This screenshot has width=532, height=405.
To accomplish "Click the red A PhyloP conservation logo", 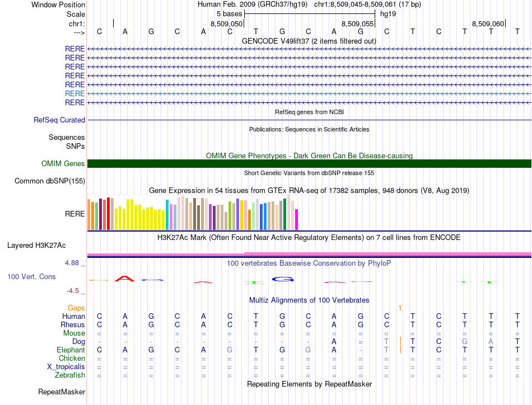I will point(124,279).
